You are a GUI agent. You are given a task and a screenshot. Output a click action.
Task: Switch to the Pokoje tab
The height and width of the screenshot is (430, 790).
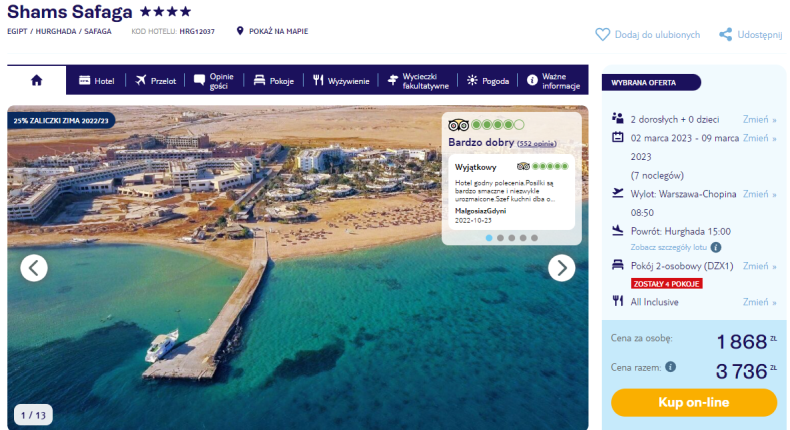(274, 81)
